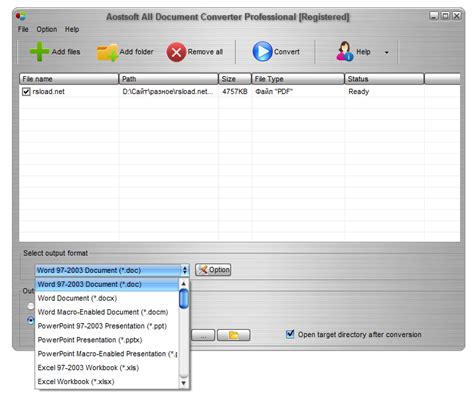The image size is (474, 400).
Task: Click the format list scroll down arrow
Action: pyautogui.click(x=183, y=383)
